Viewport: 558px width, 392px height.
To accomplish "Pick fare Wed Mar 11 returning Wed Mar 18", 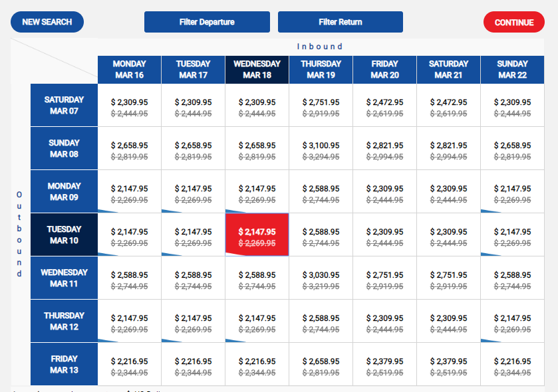I will point(257,278).
